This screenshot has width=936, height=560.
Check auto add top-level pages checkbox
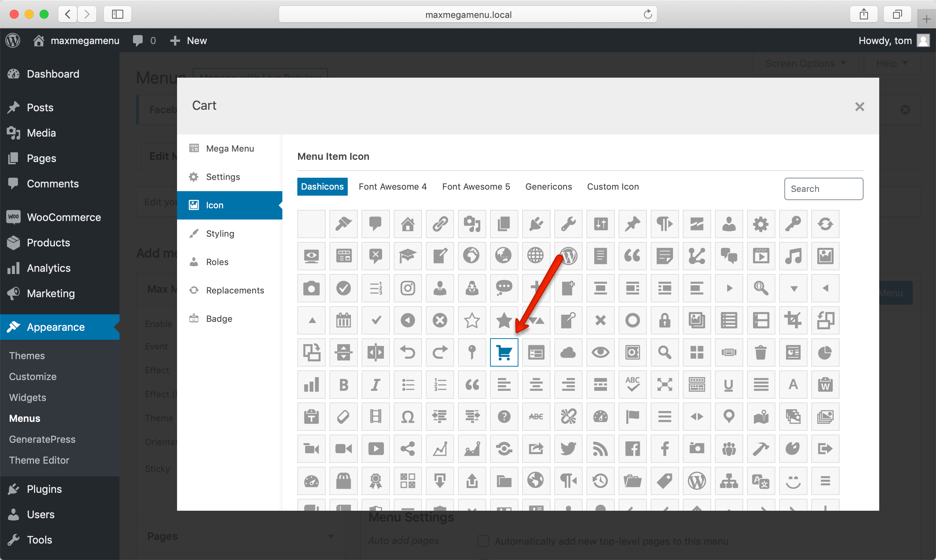pyautogui.click(x=483, y=541)
